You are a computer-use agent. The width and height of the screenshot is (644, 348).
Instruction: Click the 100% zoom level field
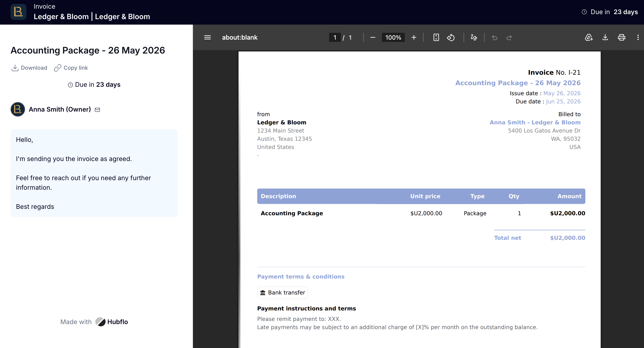(x=393, y=37)
